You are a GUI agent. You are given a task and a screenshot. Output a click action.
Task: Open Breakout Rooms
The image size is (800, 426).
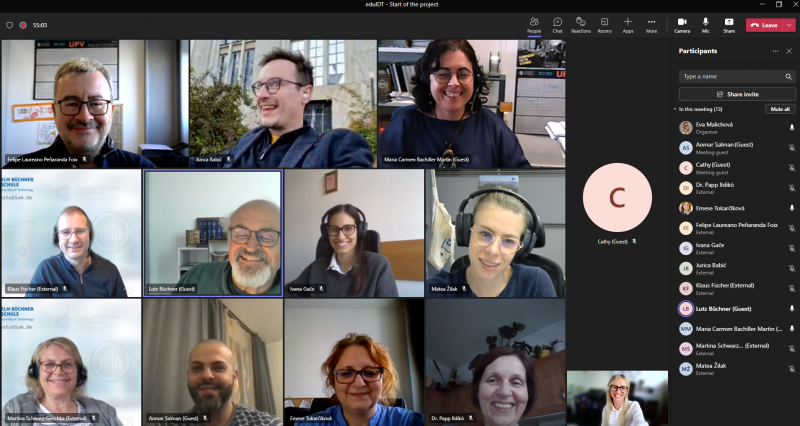tap(604, 24)
